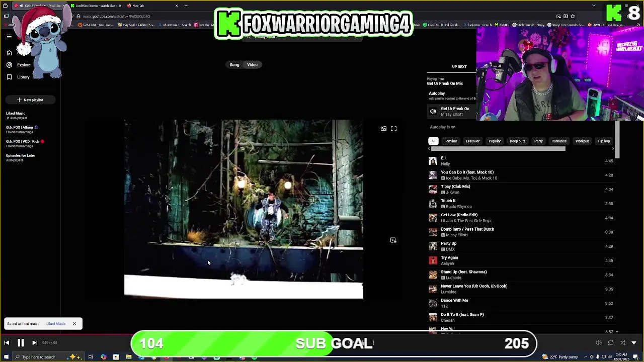Skip to the next track
Viewport: 644px width, 362px height.
click(34, 343)
